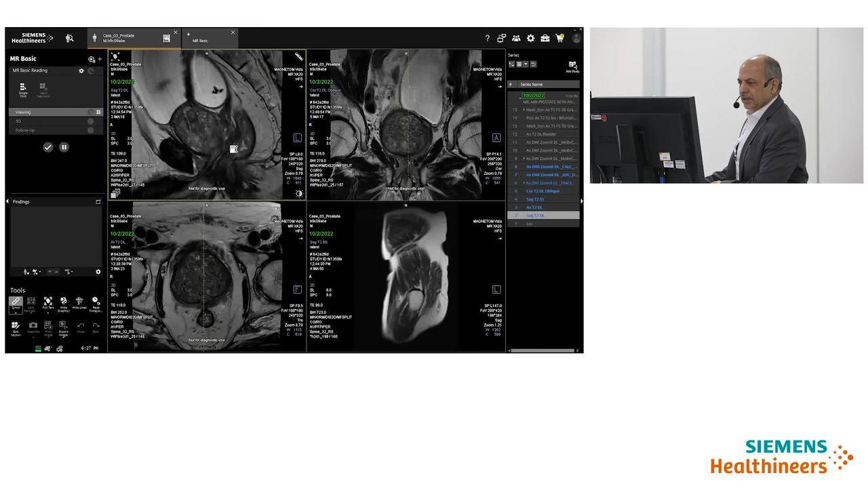Click the F orientation marker in axial viewport
Image resolution: width=868 pixels, height=488 pixels.
point(297,289)
